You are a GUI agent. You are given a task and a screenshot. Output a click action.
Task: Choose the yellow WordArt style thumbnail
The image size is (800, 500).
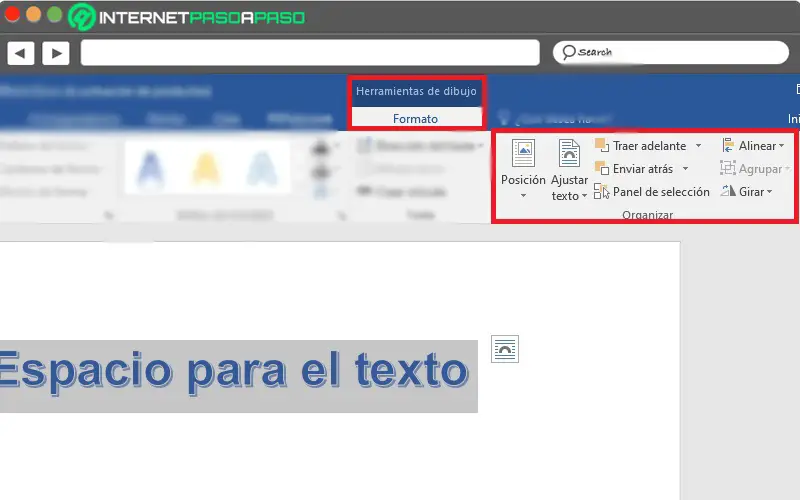(206, 167)
